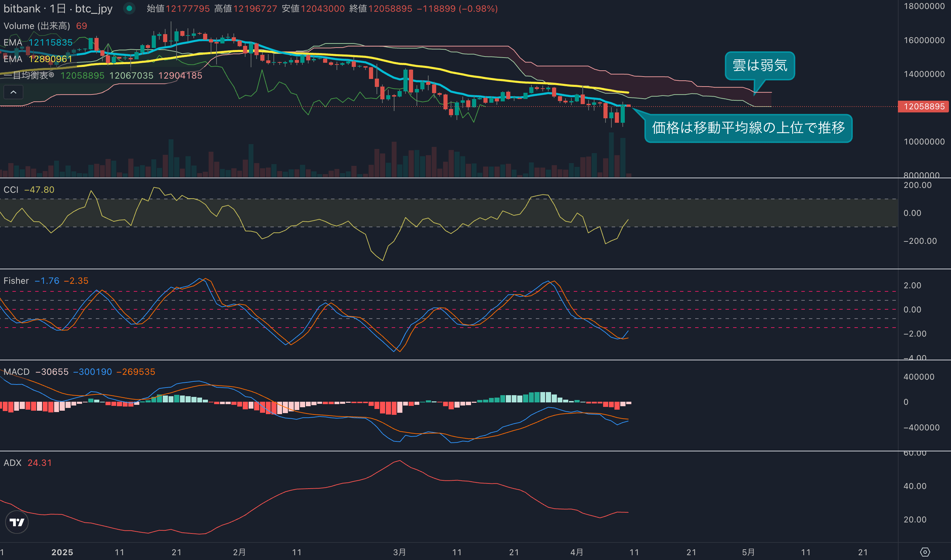Click the green market status dot

[x=129, y=8]
